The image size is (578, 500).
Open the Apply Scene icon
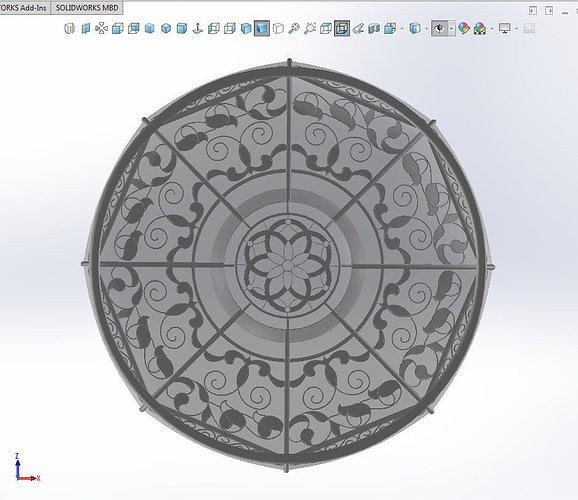click(x=480, y=28)
